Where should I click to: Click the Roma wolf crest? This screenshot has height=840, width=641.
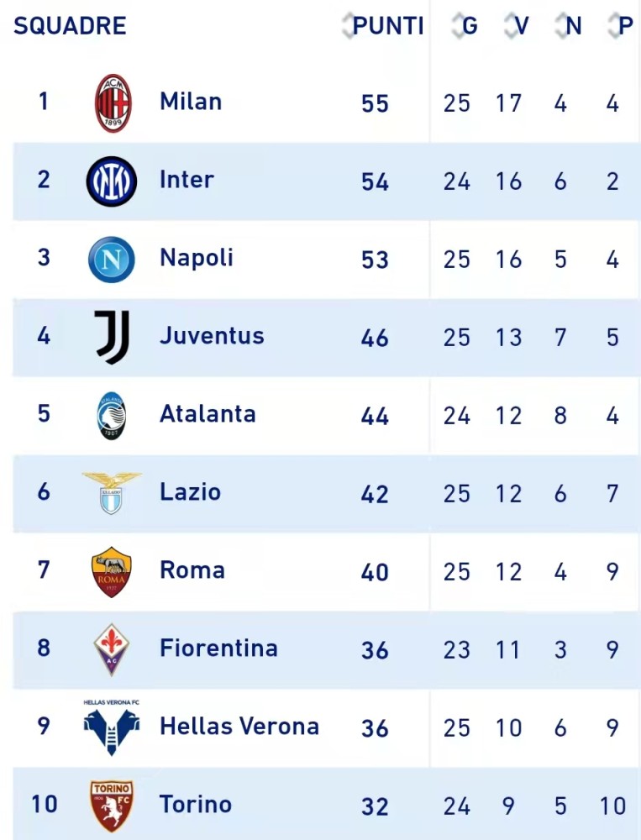pyautogui.click(x=112, y=571)
